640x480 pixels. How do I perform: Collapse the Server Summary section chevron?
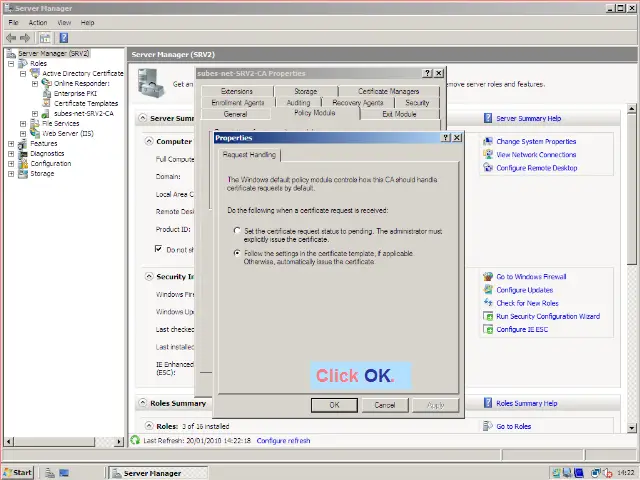(x=142, y=118)
